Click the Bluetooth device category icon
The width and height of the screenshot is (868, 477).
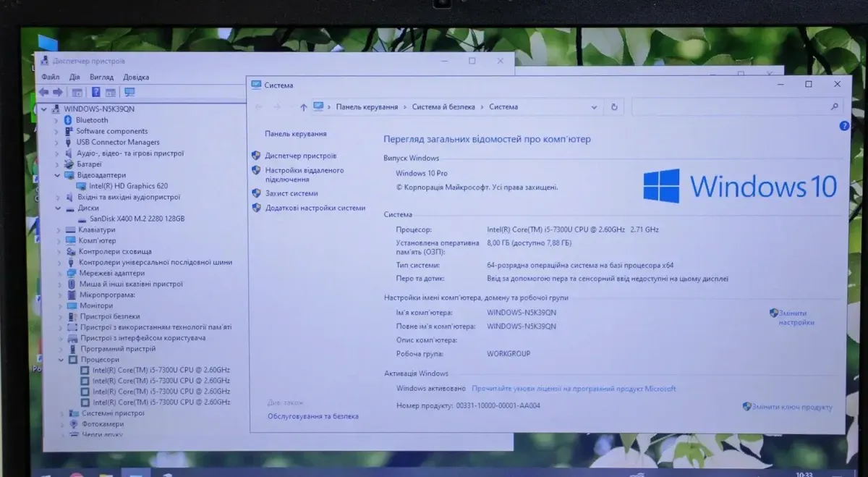point(69,120)
